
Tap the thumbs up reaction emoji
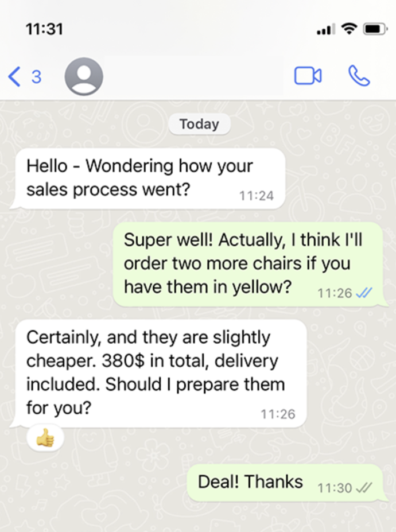[45, 438]
